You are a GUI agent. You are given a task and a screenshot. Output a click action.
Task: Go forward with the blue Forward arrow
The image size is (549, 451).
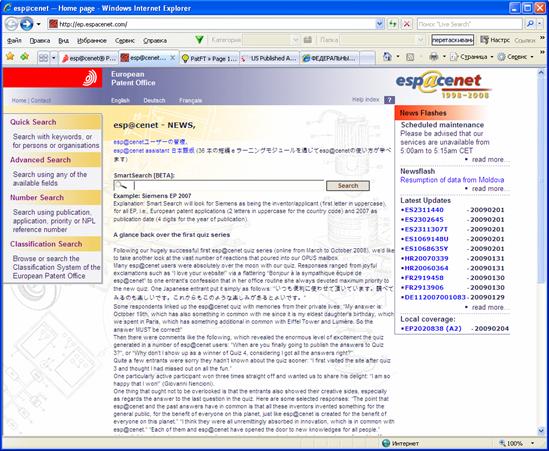tap(27, 24)
